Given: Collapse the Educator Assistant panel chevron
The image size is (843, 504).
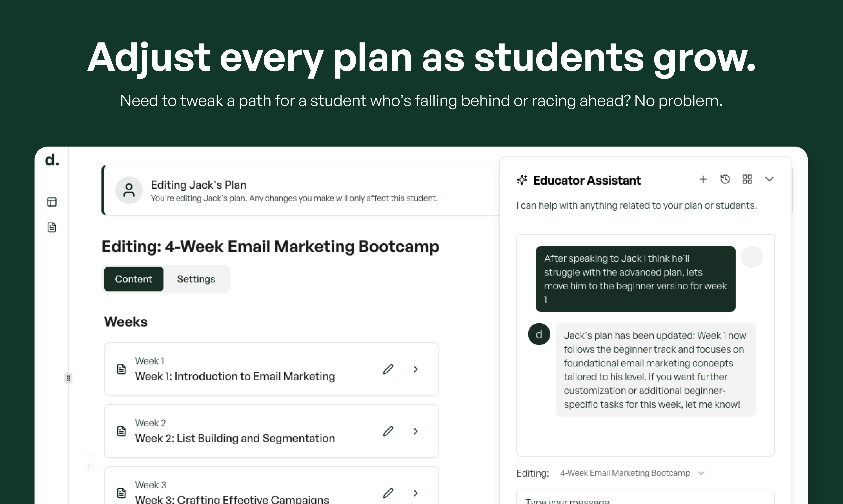Looking at the screenshot, I should (769, 179).
